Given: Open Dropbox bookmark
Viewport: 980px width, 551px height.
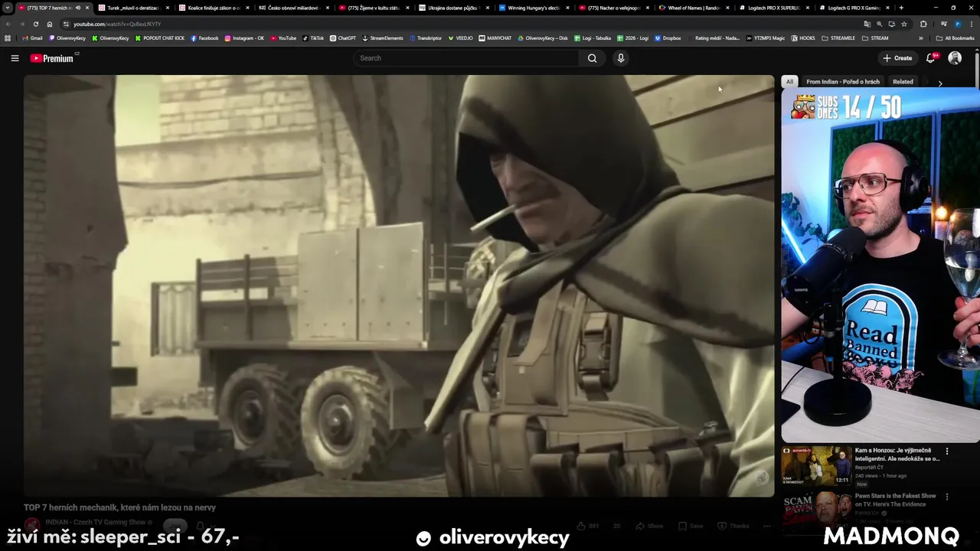Looking at the screenshot, I should pos(668,38).
